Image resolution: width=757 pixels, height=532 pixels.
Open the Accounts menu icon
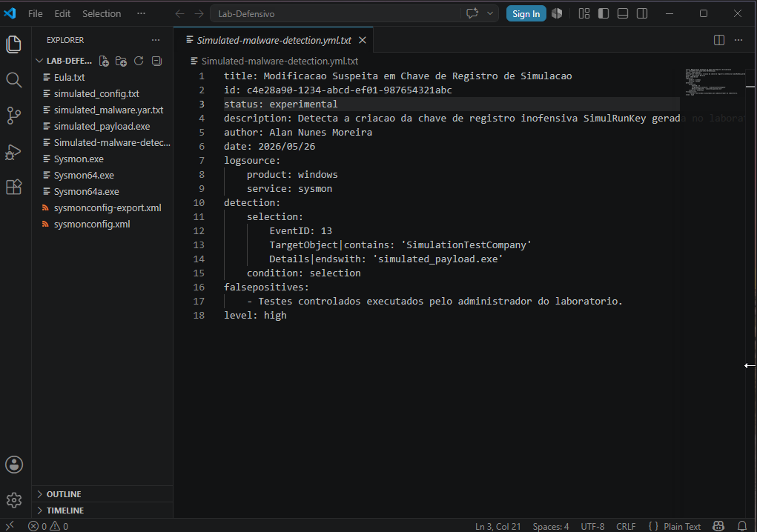click(14, 465)
